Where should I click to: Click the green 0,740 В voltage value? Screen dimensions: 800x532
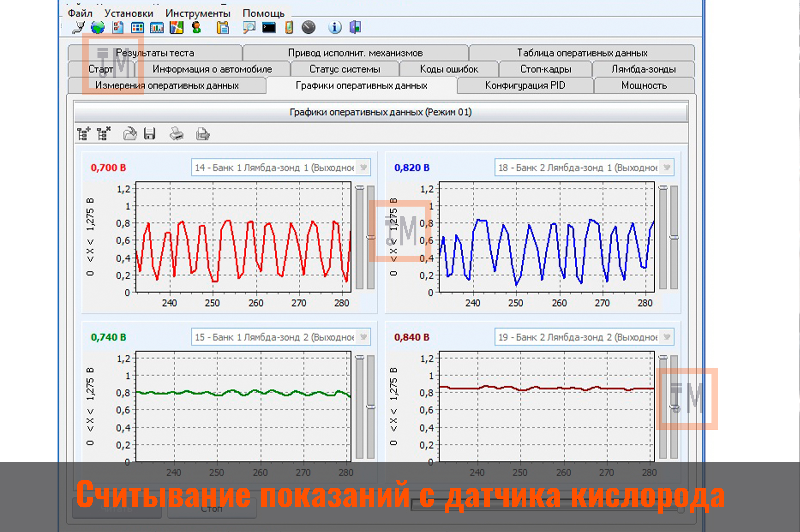[108, 337]
